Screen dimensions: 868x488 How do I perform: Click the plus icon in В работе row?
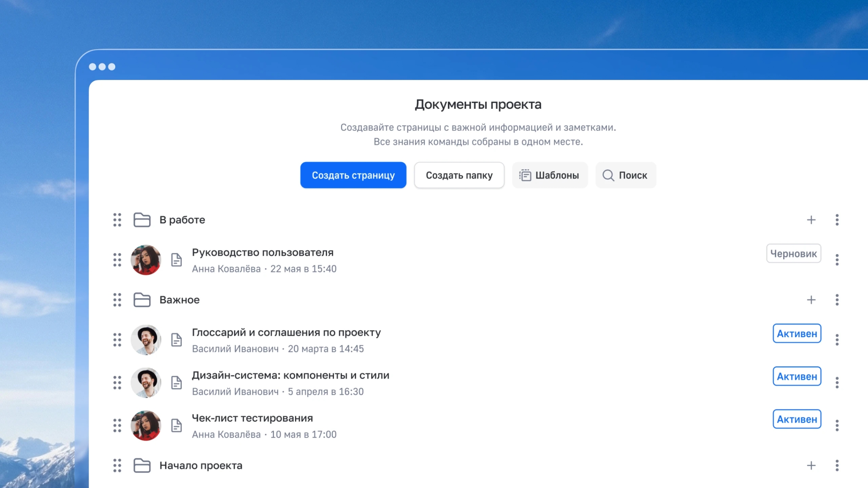pos(811,220)
